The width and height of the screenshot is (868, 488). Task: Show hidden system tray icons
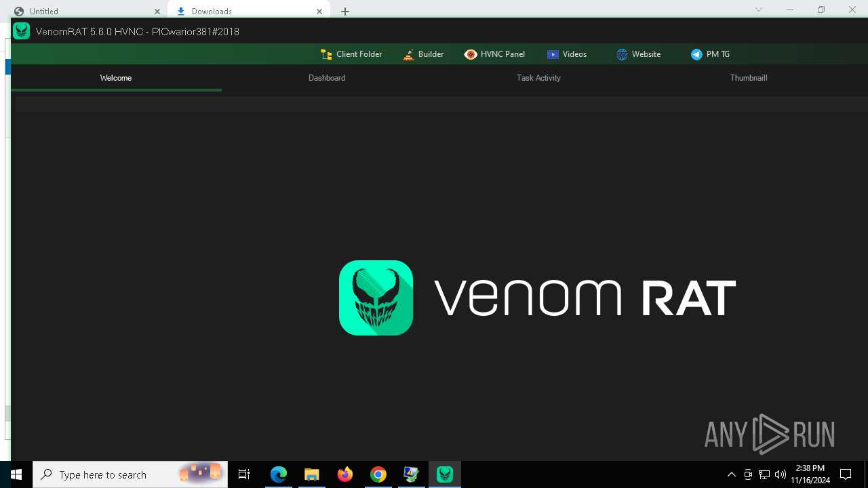pyautogui.click(x=731, y=474)
